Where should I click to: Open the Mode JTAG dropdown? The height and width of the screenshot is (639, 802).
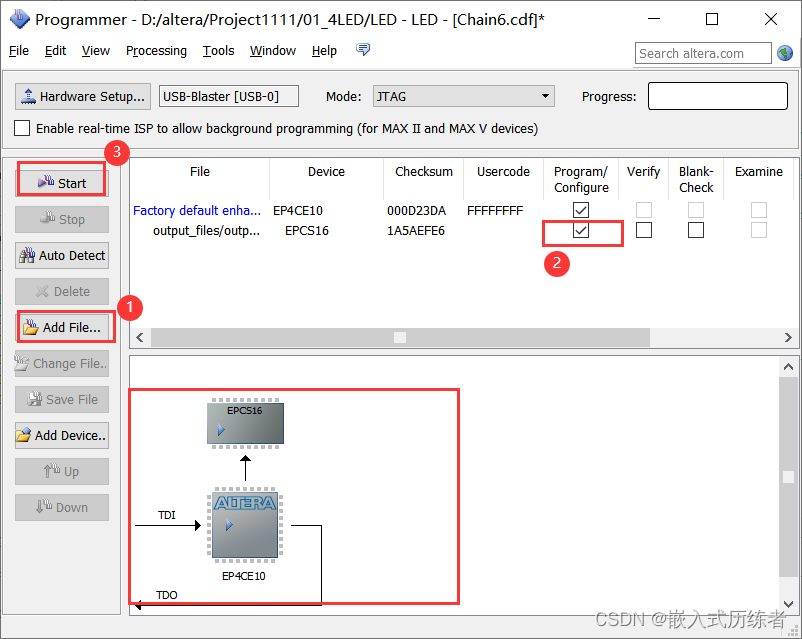coord(464,96)
